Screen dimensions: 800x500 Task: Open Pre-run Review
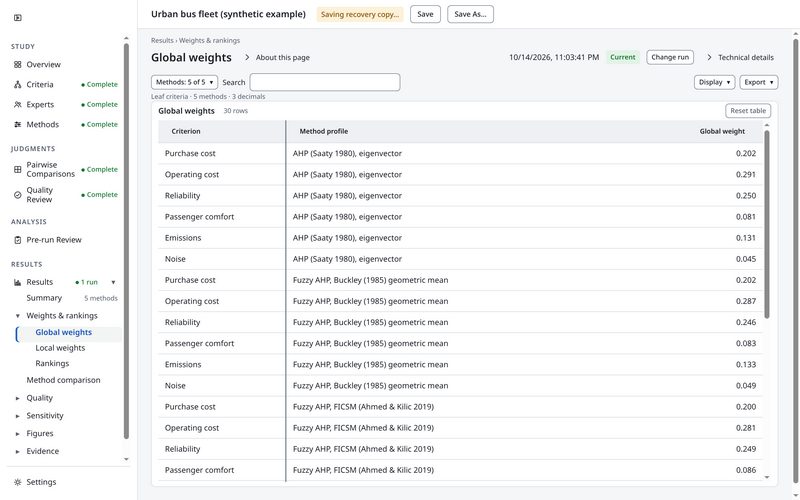54,240
